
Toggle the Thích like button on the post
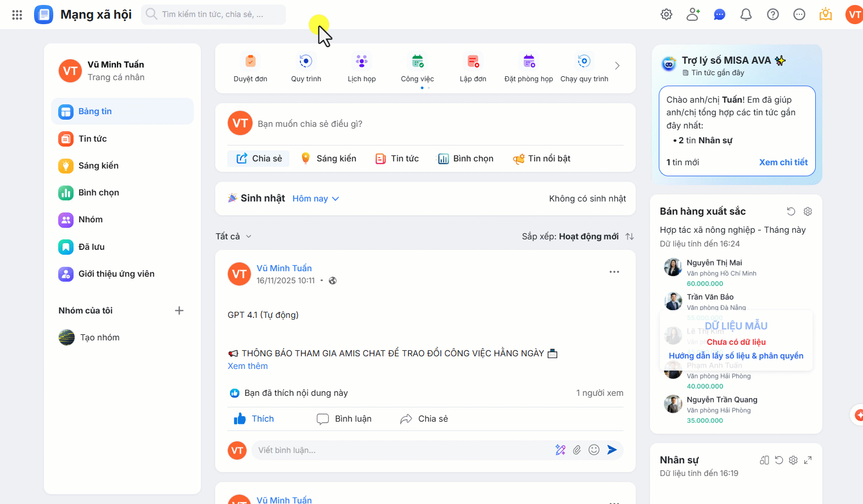click(x=254, y=419)
